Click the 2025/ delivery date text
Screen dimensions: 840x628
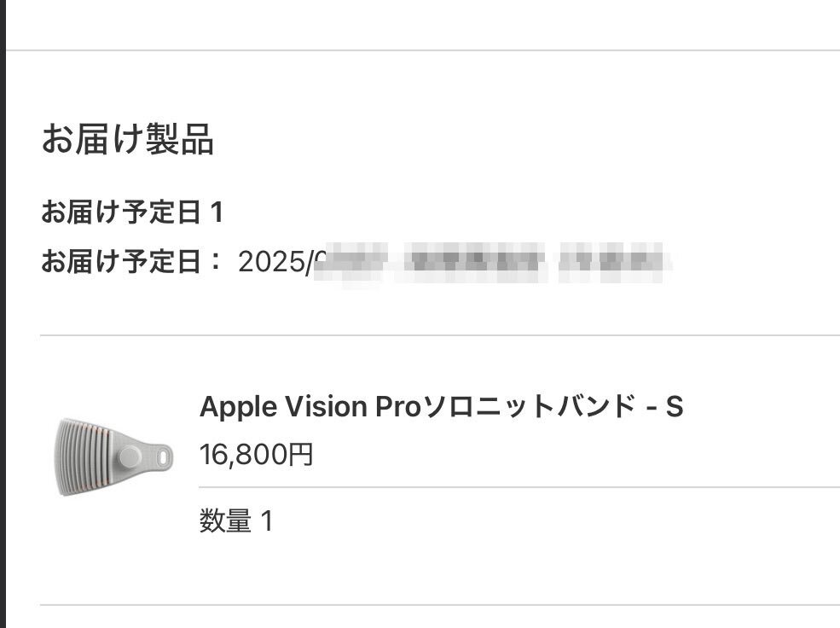pyautogui.click(x=275, y=262)
